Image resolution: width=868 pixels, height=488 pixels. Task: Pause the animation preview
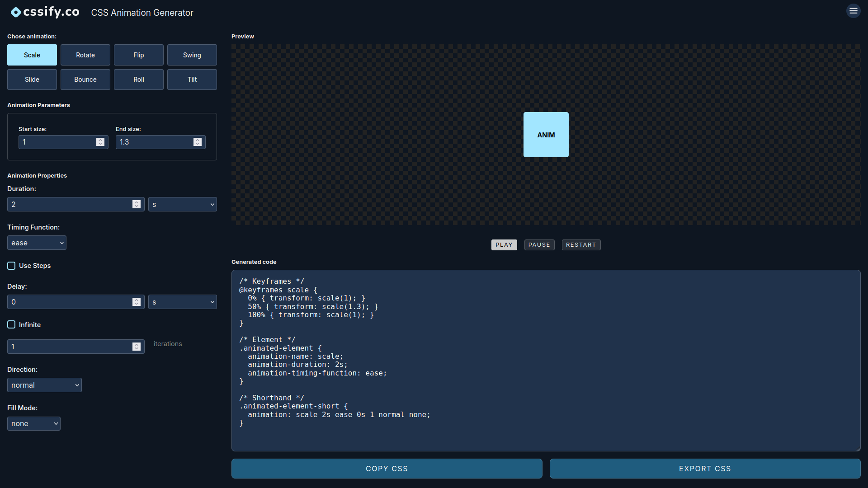tap(539, 244)
